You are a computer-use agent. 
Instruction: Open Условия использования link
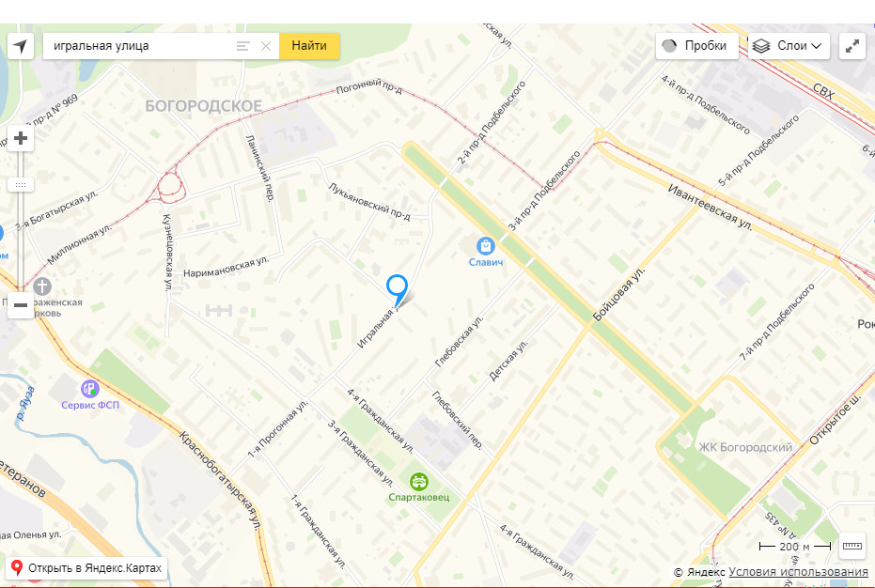(798, 572)
